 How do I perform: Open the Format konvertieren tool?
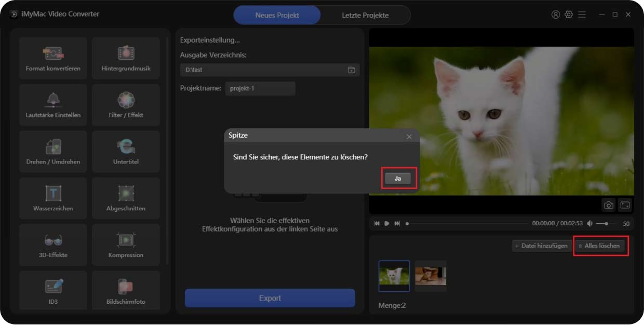(53, 58)
